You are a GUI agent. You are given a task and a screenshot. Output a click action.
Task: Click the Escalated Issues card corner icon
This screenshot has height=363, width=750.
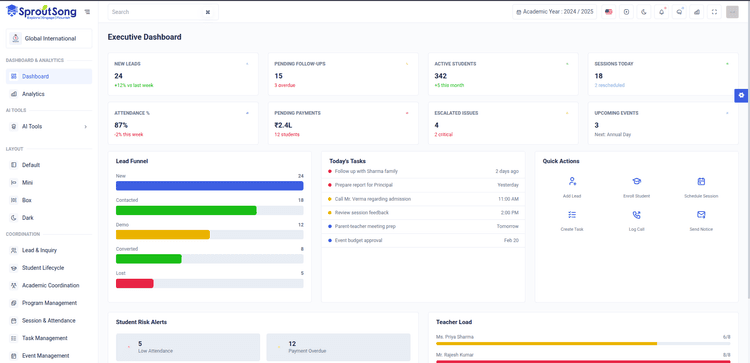pos(567,113)
